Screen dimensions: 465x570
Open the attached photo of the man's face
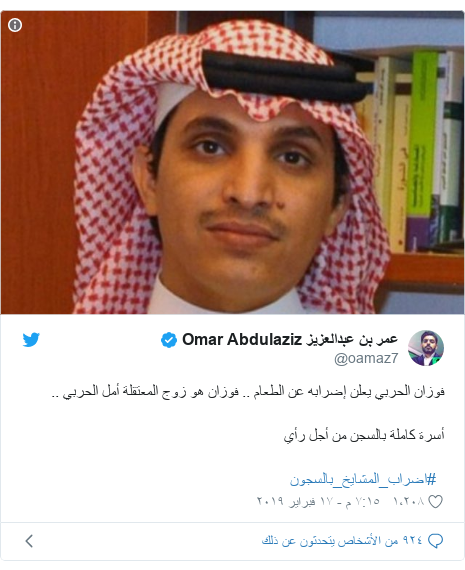pos(233,162)
